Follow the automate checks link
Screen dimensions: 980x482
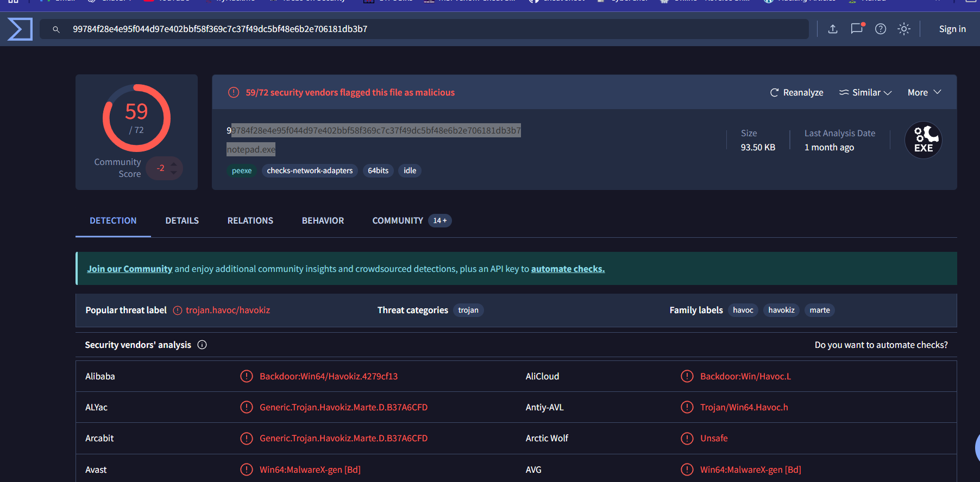568,269
